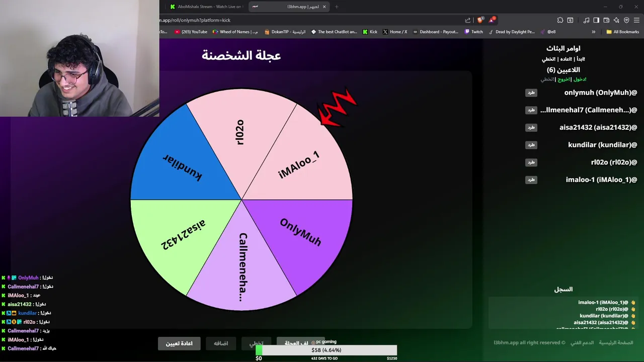Click aisa21432 (aisa21432)@ player name

click(598, 127)
